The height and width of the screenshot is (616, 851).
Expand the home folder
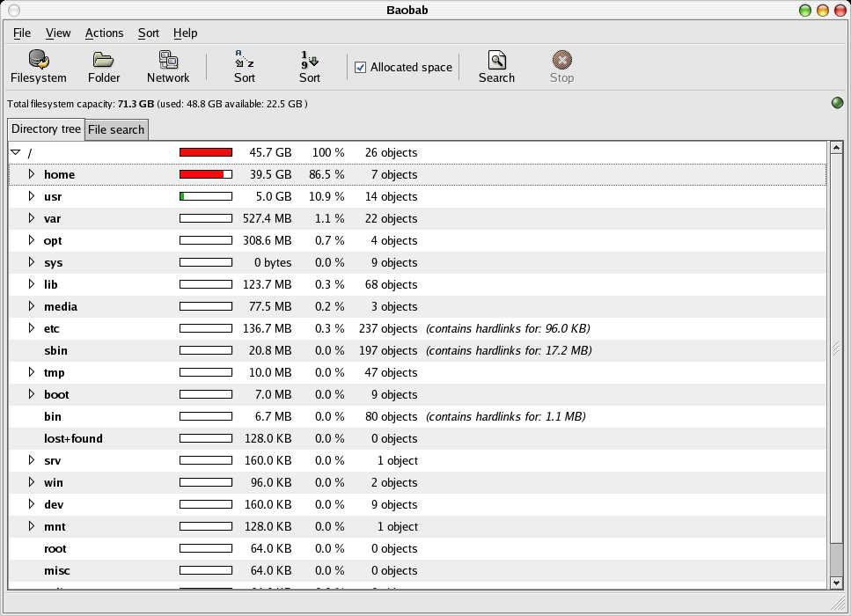[31, 174]
